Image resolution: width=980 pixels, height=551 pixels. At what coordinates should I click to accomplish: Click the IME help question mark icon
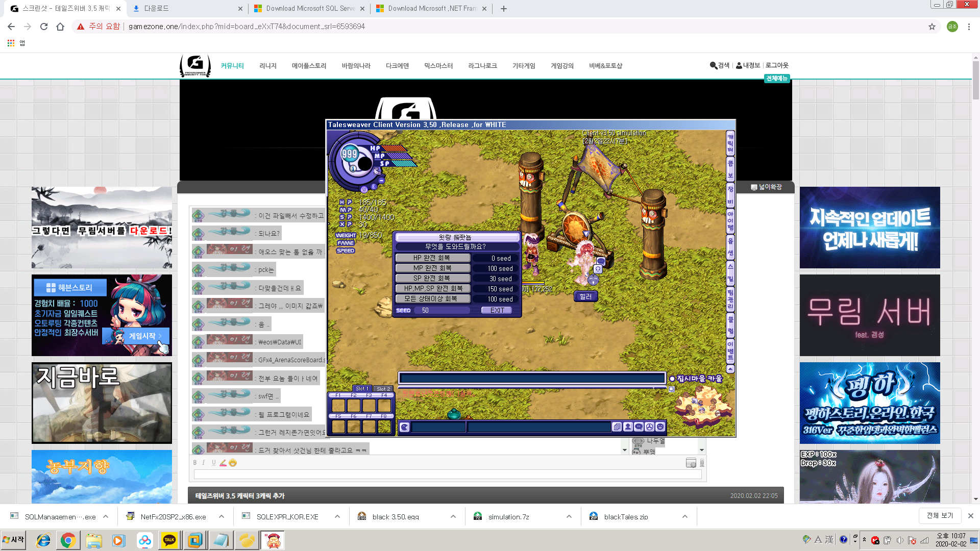pos(843,539)
